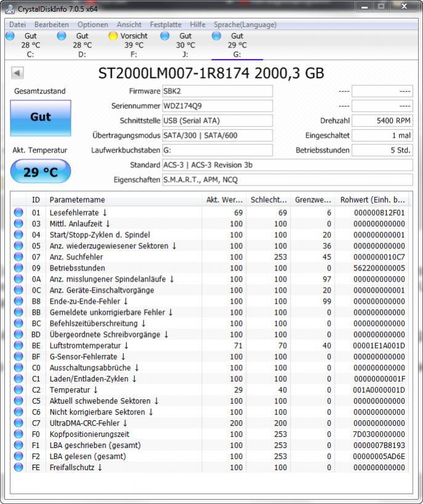Screen dimensions: 423x504
Task: Click the CrystalDiskInfo title bar icon
Action: 10,9
